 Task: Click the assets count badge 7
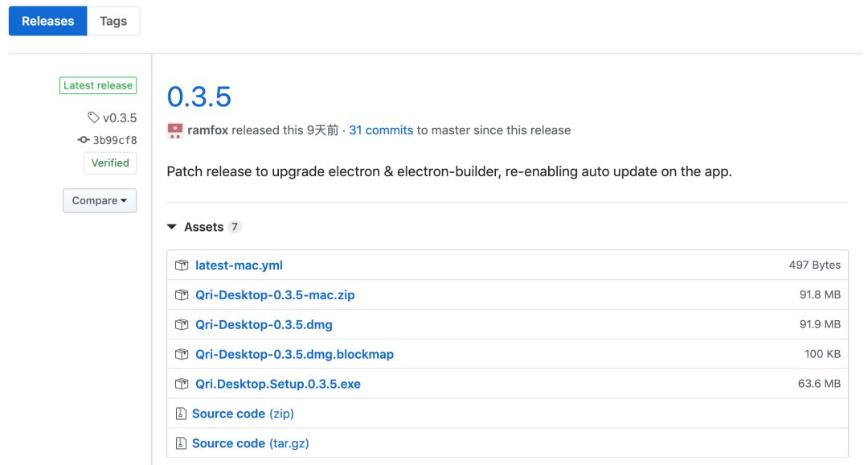[235, 227]
